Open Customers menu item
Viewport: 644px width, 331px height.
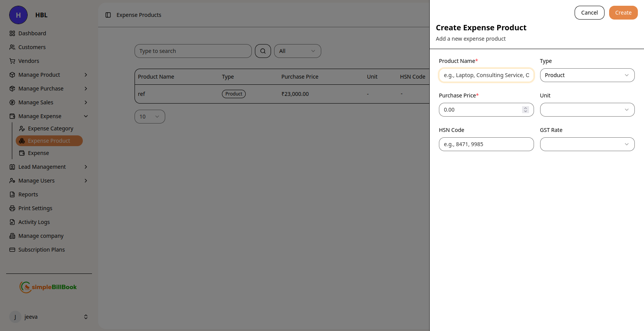click(x=49, y=47)
